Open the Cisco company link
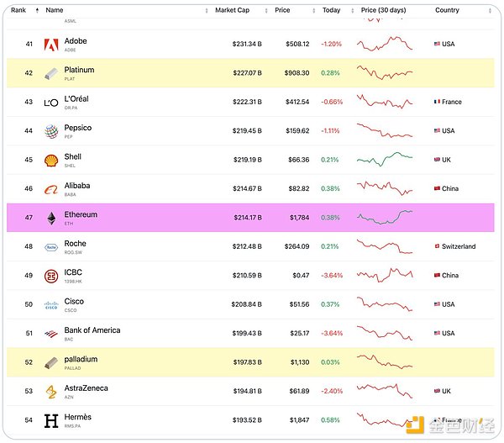 click(x=74, y=302)
